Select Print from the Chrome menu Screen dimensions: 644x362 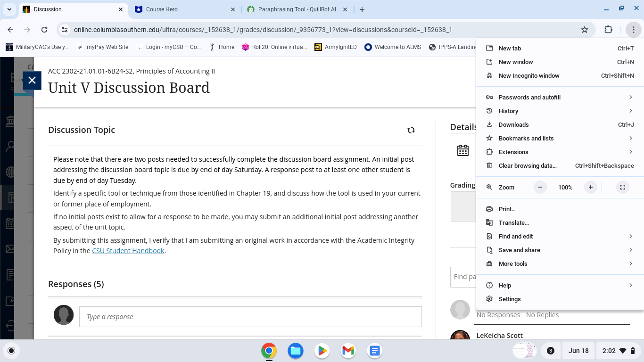coord(507,209)
